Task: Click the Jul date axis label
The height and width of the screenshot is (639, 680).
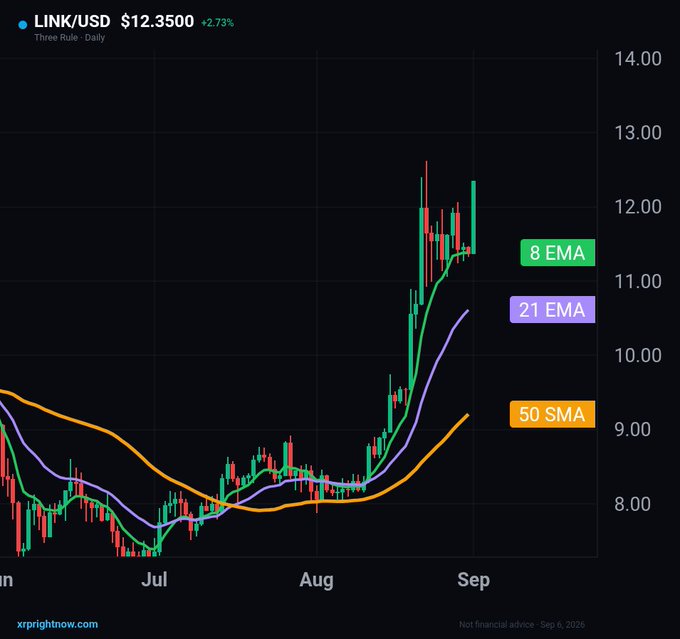Action: click(154, 580)
